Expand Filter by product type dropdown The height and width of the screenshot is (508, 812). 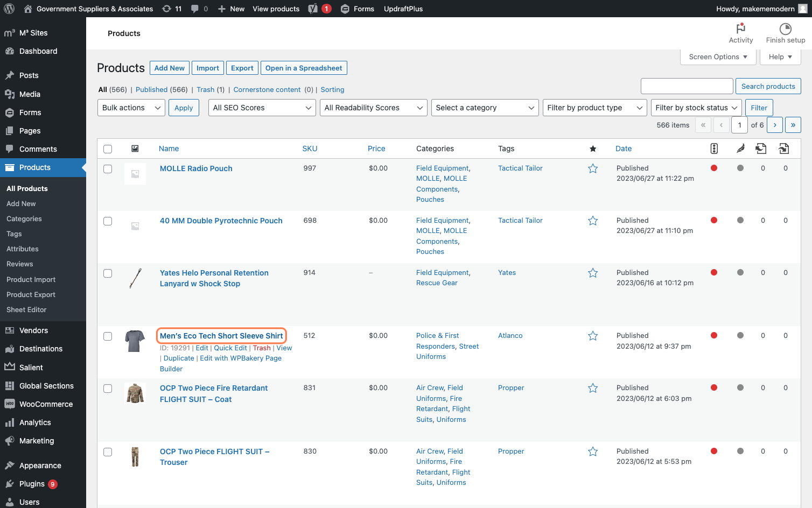click(595, 108)
